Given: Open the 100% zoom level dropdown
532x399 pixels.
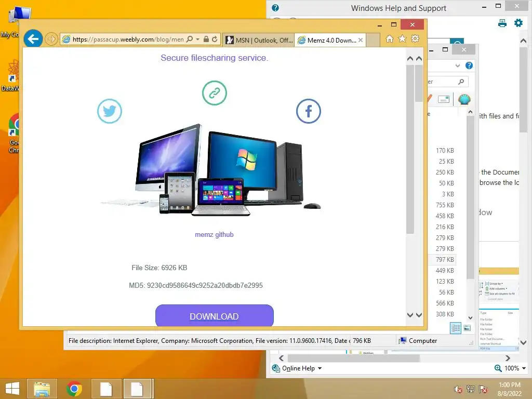Looking at the screenshot, I should tap(524, 368).
